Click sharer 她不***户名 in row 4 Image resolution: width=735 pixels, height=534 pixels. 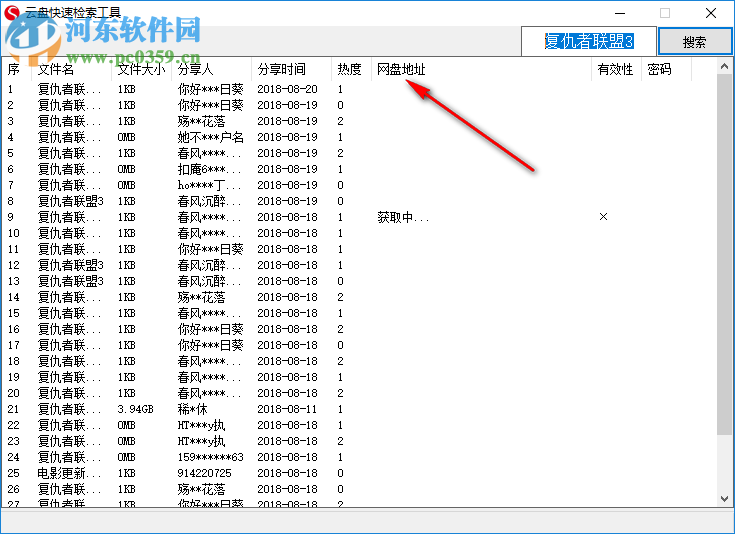tap(210, 137)
